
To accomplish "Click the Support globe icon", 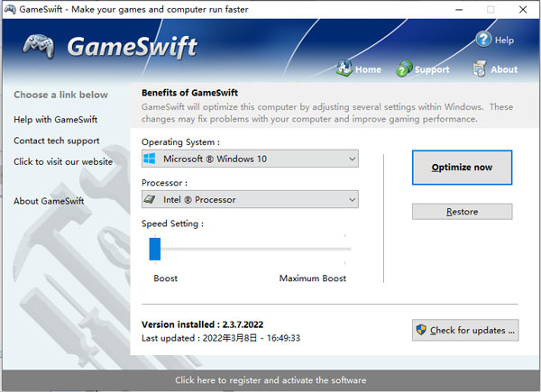I will click(404, 68).
